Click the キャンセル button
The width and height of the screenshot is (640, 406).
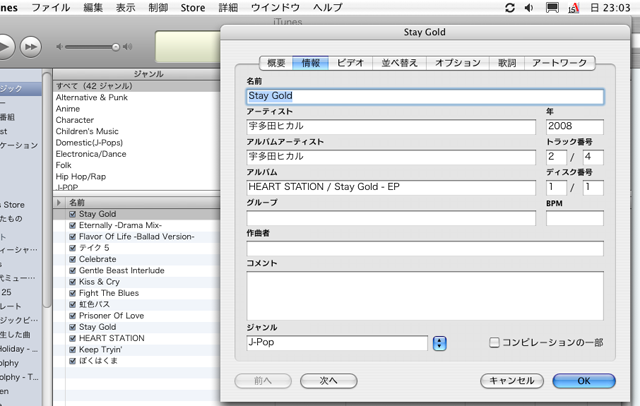[x=512, y=381]
